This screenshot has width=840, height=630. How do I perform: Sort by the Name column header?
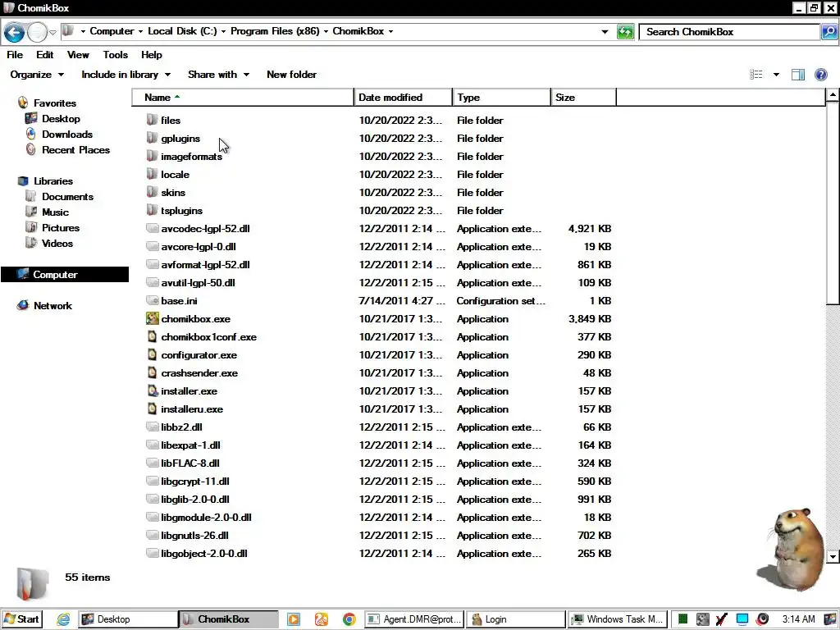[243, 98]
